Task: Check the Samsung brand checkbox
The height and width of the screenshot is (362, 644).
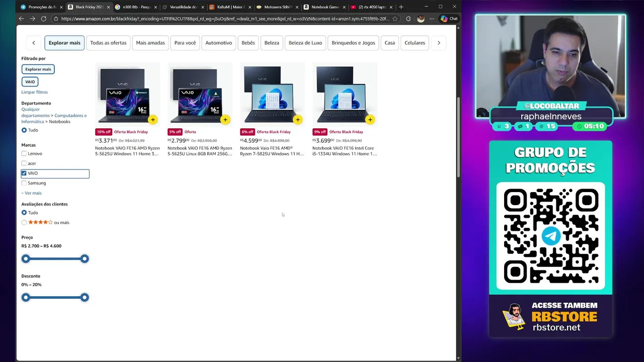Action: (x=24, y=183)
